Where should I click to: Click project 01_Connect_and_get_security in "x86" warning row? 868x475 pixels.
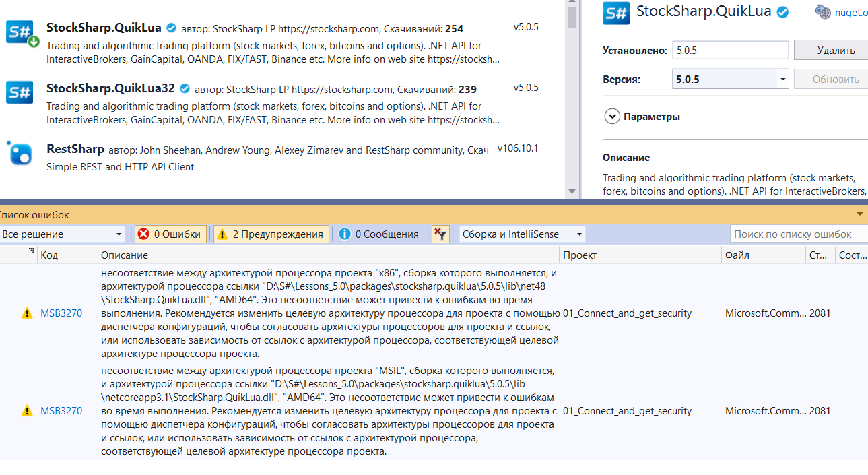627,313
